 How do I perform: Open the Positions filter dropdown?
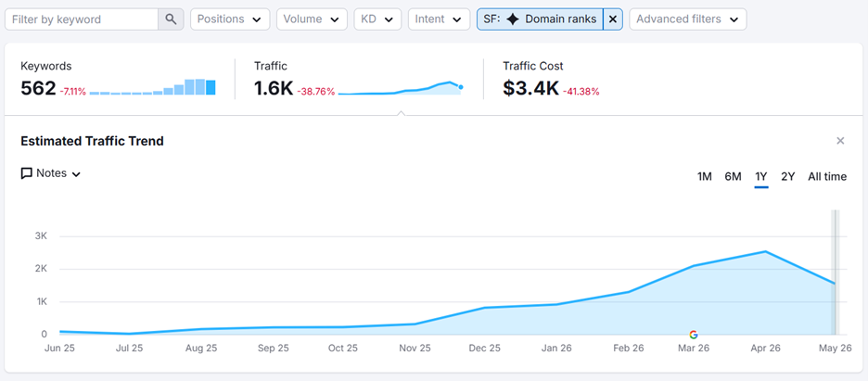[x=230, y=19]
